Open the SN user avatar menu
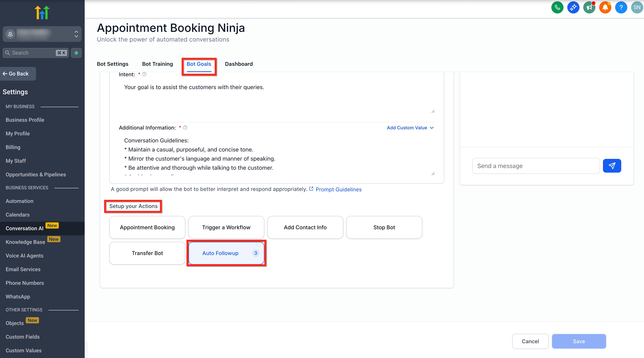 (637, 7)
